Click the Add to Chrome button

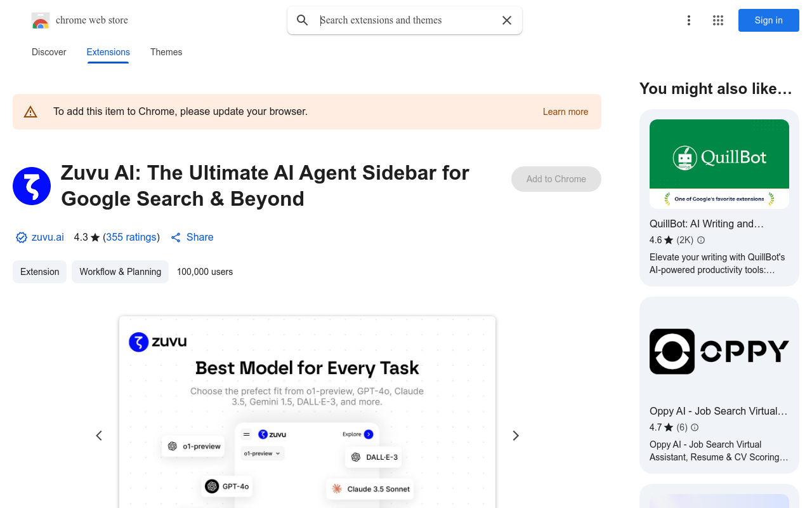(x=556, y=179)
